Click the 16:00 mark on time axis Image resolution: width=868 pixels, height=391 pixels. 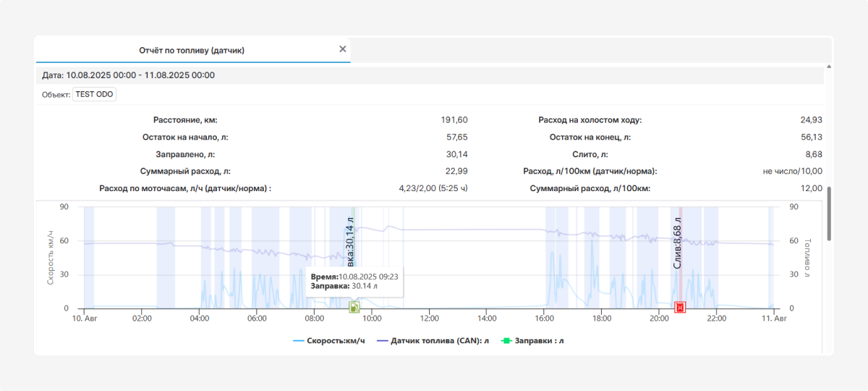pos(544,318)
